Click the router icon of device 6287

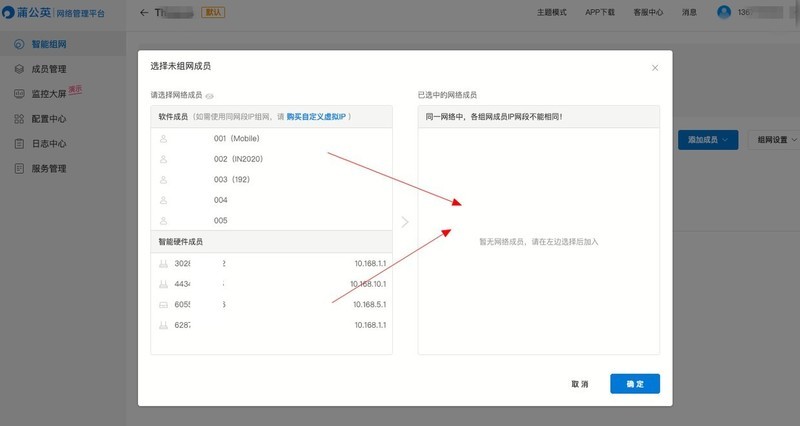tap(163, 325)
